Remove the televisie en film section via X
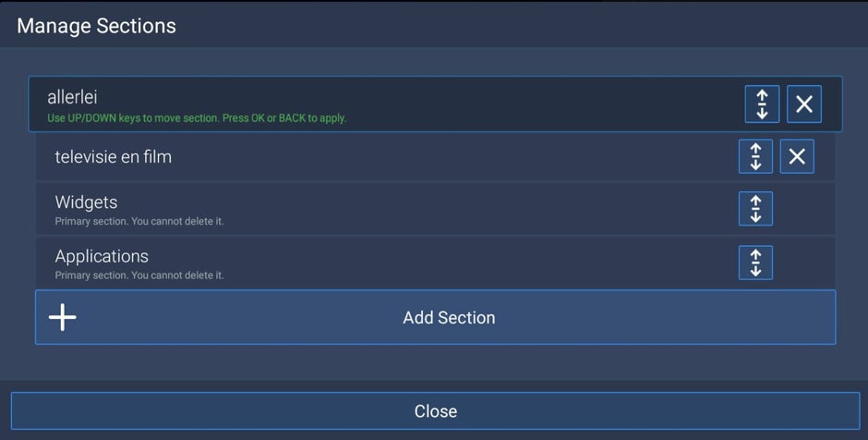The height and width of the screenshot is (440, 868). pos(797,156)
